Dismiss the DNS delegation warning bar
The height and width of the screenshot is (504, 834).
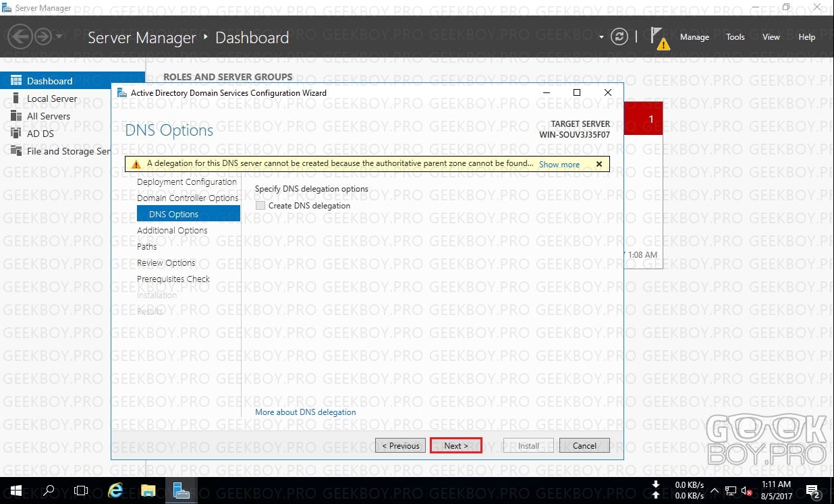(599, 164)
